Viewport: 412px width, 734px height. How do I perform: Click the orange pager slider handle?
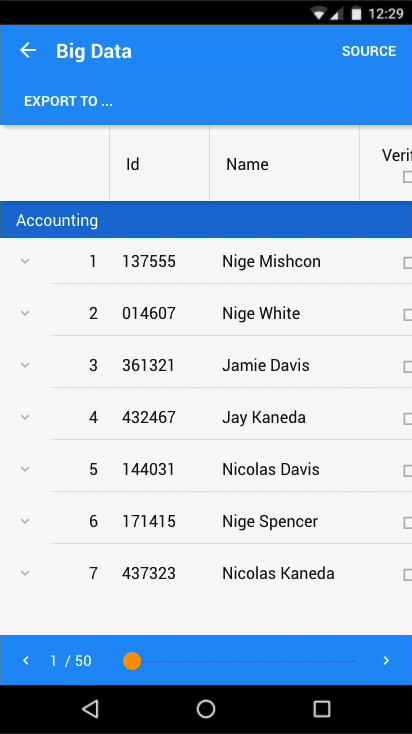point(132,661)
